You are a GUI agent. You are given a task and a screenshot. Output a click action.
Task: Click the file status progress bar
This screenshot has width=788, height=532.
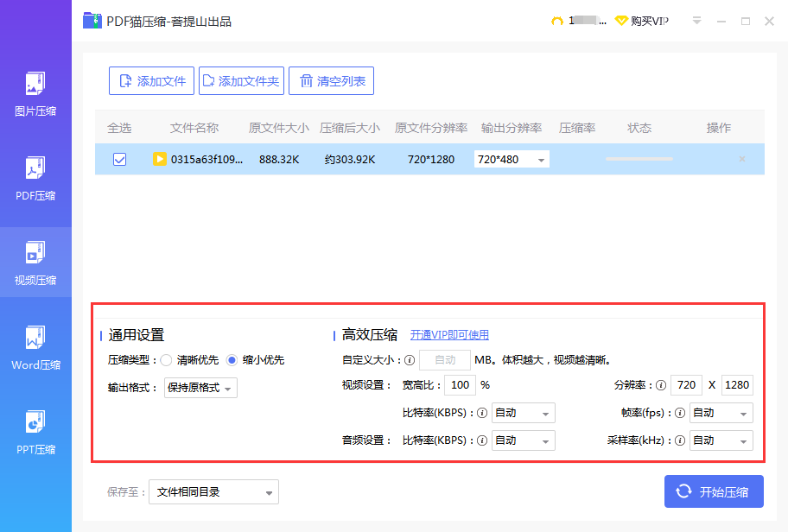pyautogui.click(x=639, y=159)
